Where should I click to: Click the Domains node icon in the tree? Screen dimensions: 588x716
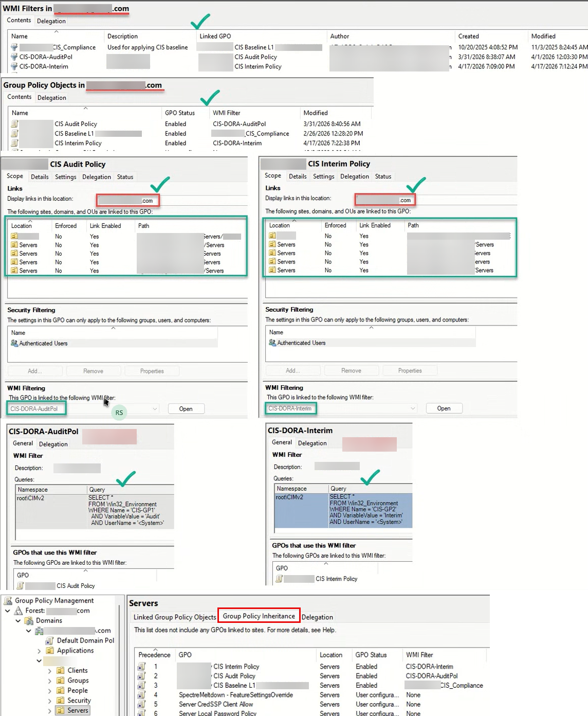point(29,620)
